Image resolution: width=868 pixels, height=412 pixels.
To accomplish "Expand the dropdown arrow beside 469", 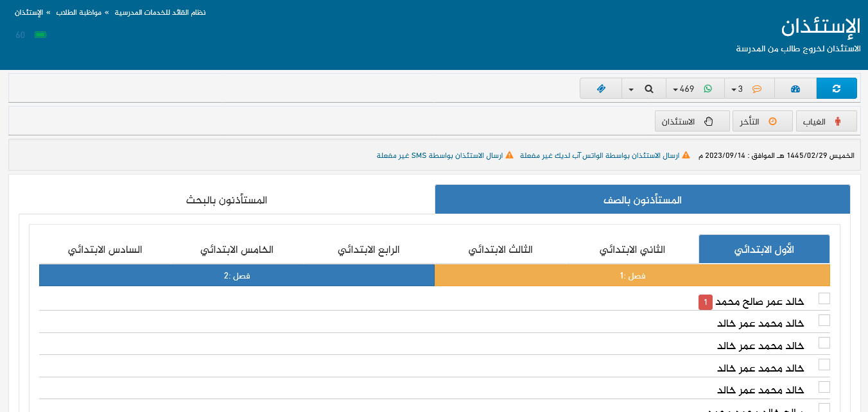I will click(676, 89).
